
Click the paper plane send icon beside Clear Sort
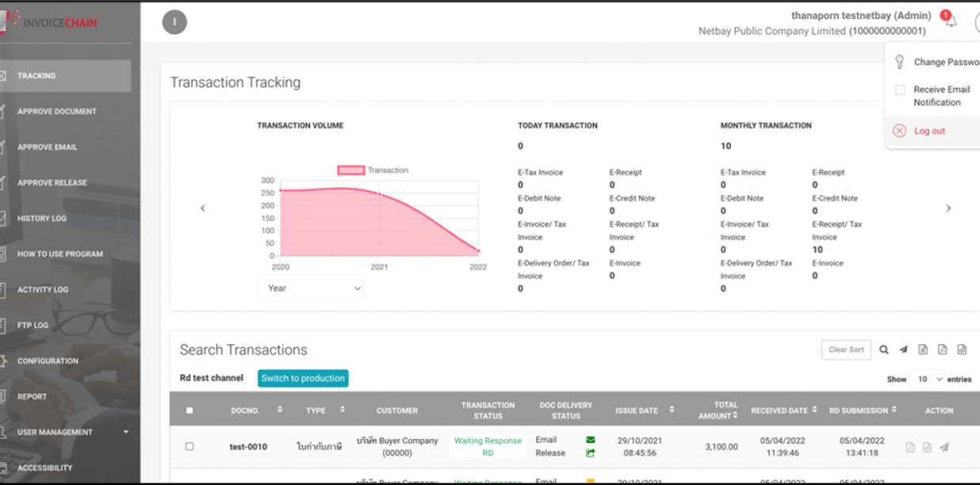pyautogui.click(x=903, y=350)
